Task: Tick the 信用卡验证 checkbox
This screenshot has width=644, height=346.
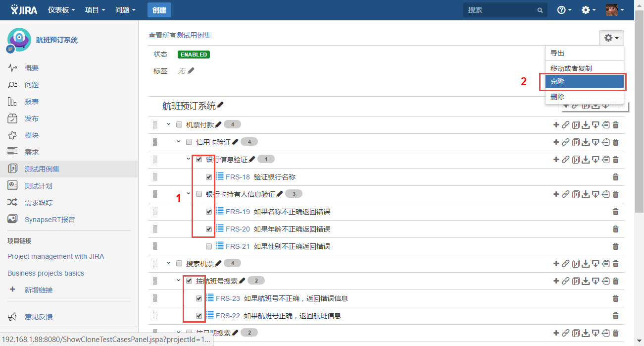Action: [189, 142]
